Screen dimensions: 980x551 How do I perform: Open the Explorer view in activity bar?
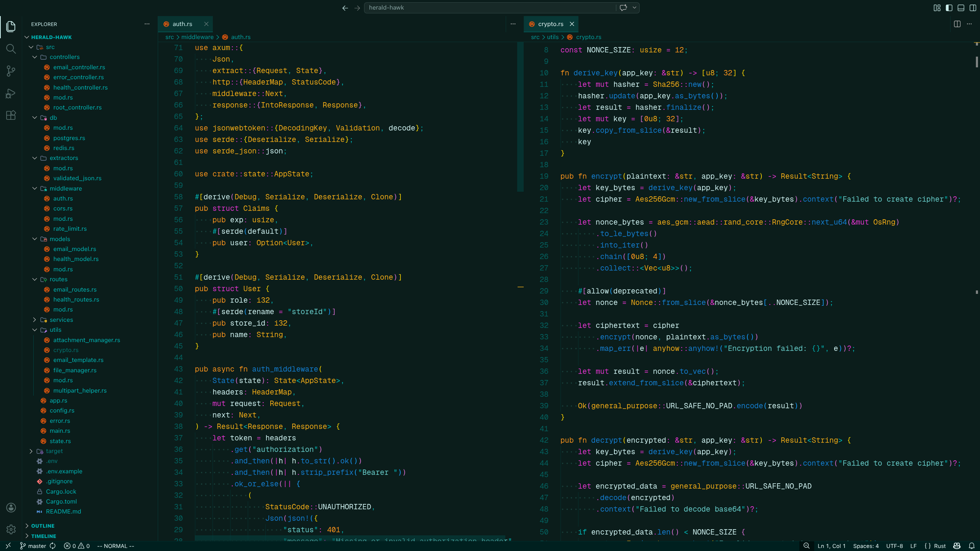coord(11,26)
